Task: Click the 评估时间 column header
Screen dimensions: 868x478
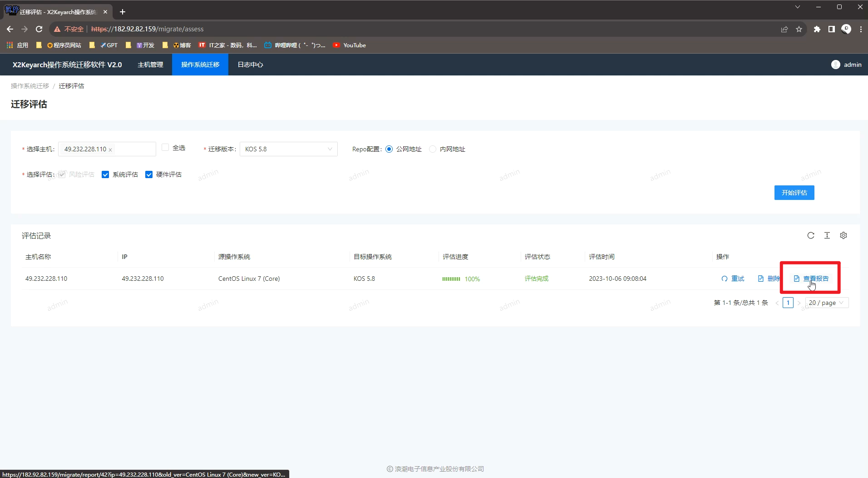Action: click(x=602, y=257)
